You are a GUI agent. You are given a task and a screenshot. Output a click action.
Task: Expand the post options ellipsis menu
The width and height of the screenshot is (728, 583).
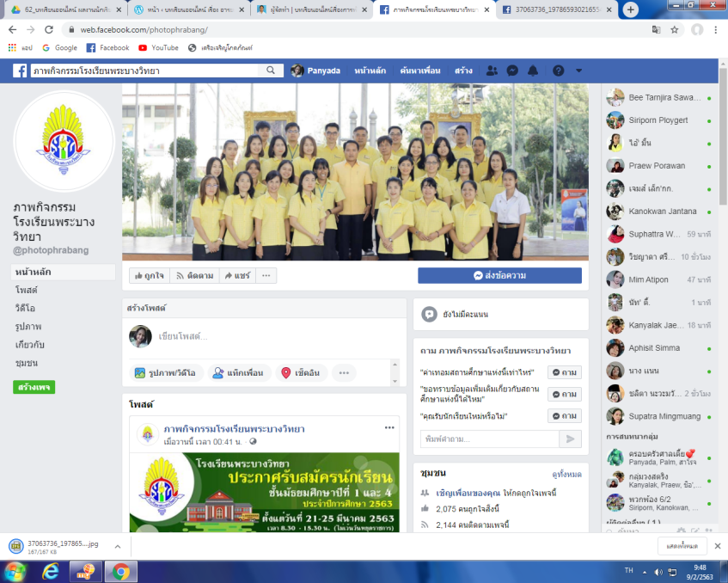389,427
